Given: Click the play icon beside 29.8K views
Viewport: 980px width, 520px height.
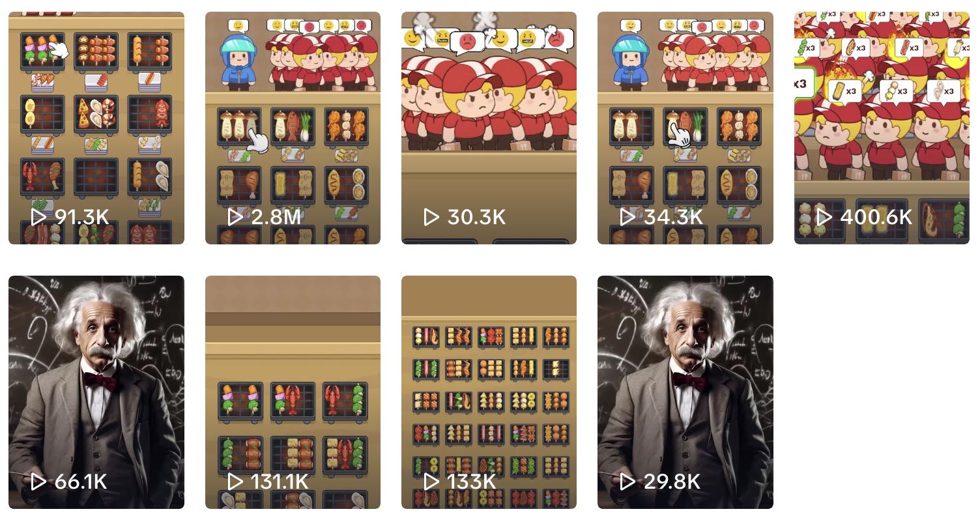Looking at the screenshot, I should tap(627, 482).
